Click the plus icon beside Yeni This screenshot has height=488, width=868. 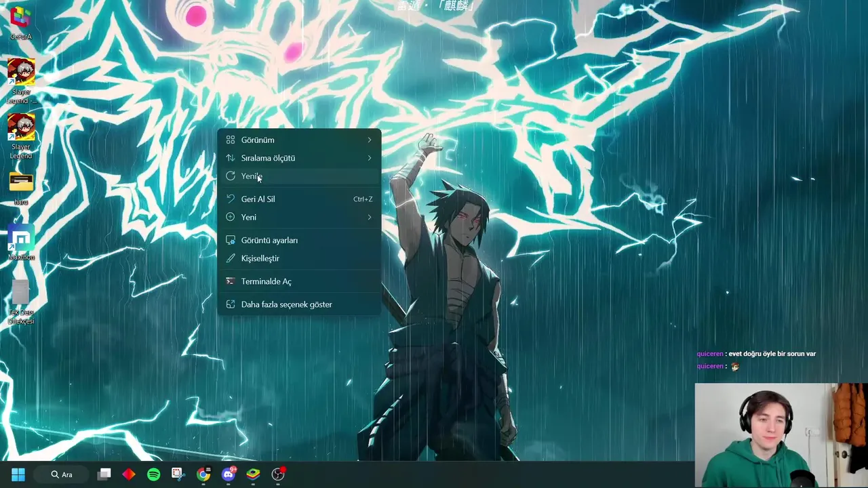click(231, 217)
